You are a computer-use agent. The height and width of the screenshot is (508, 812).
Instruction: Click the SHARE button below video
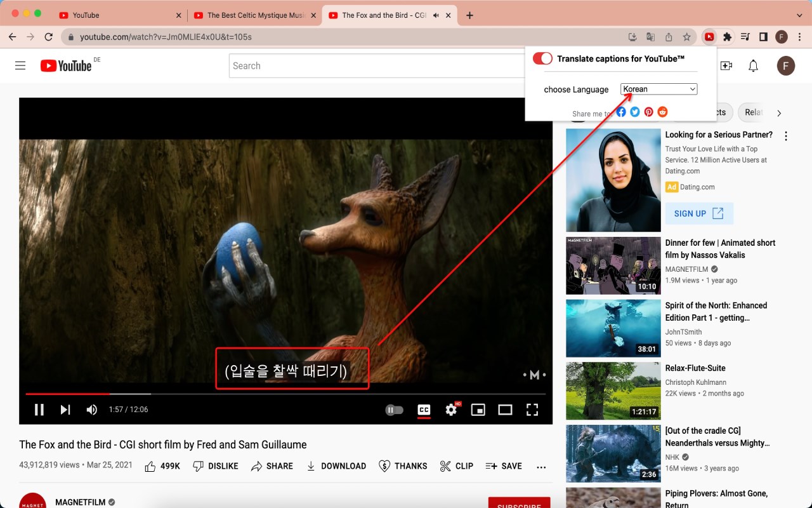coord(272,466)
